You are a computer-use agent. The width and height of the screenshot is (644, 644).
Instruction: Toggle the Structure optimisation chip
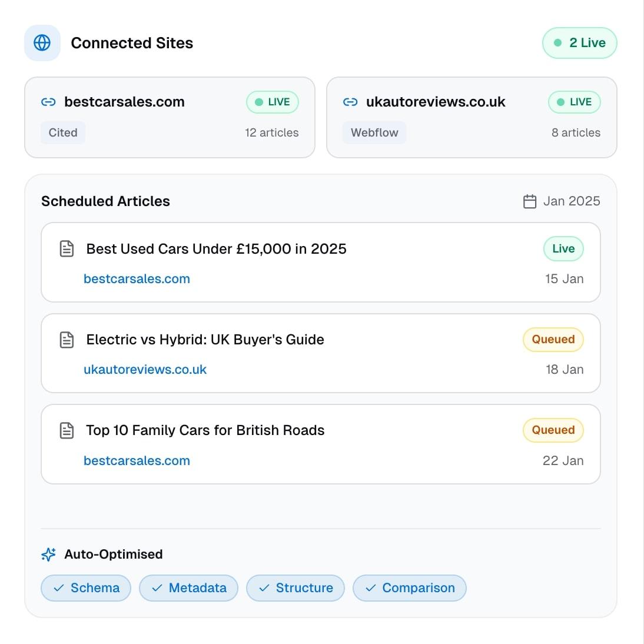(296, 588)
